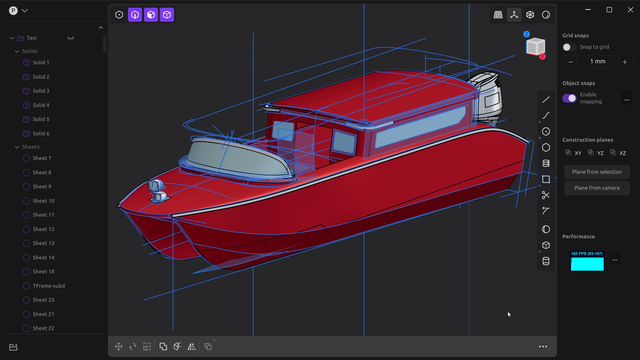Click the Sheet 18 icon circle
This screenshot has width=640, height=360.
coord(26,271)
